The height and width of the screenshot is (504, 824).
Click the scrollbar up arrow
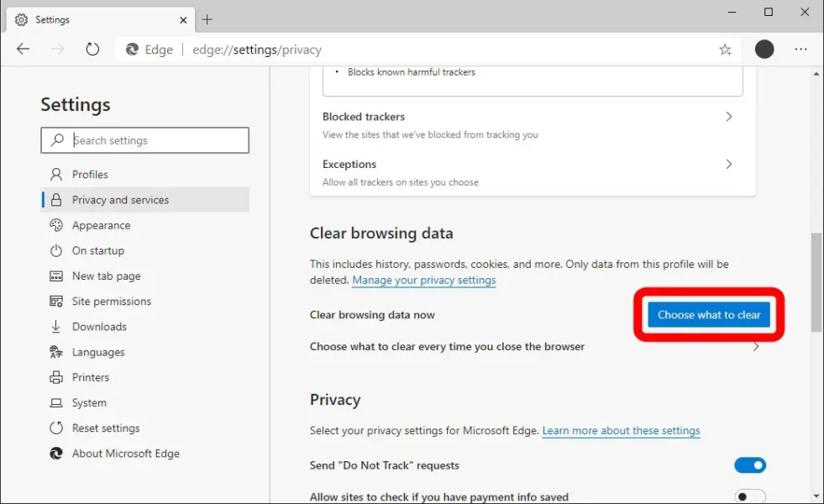[x=816, y=74]
